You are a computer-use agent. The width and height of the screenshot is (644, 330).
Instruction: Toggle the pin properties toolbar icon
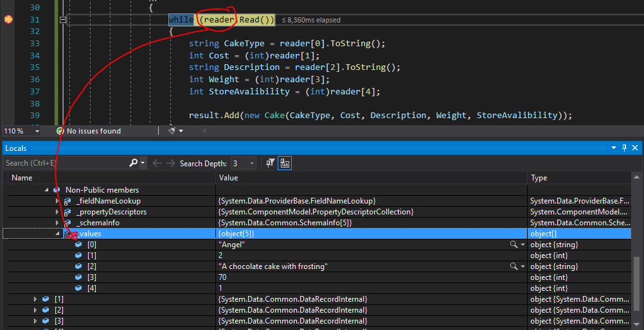pyautogui.click(x=270, y=163)
